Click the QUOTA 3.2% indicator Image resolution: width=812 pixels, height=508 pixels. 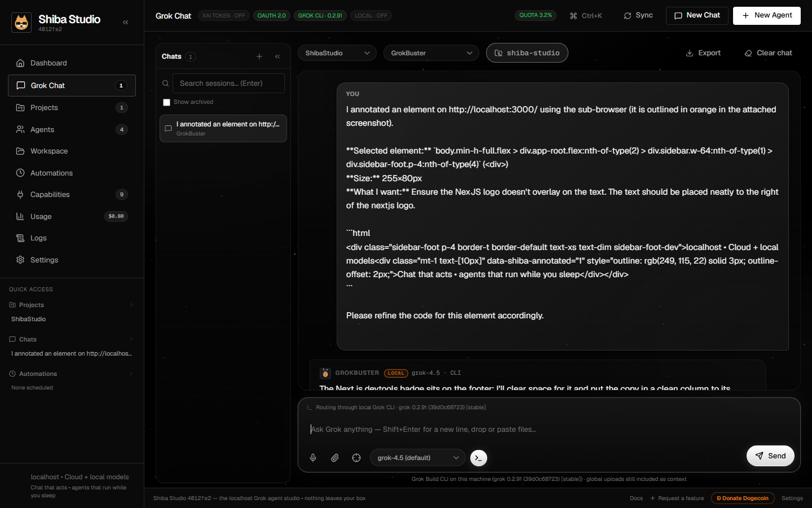coord(536,15)
